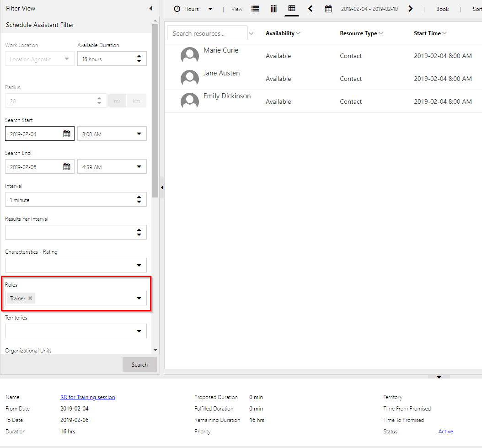Viewport: 482px width, 448px height.
Task: Open the RR for Training session link
Action: (x=87, y=397)
